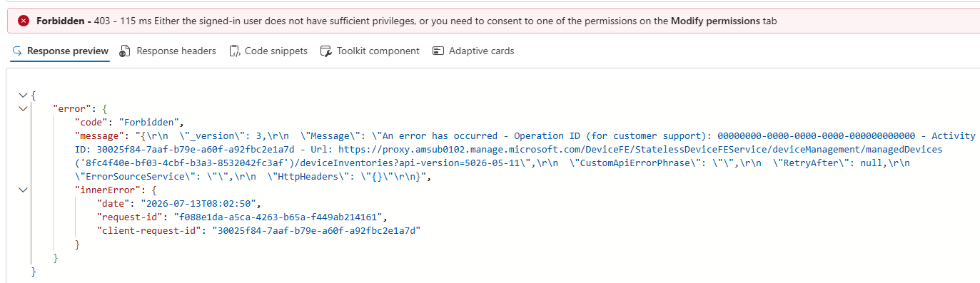Viewport: 980px width, 283px height.
Task: Click the Response preview arrow icon
Action: [x=17, y=51]
